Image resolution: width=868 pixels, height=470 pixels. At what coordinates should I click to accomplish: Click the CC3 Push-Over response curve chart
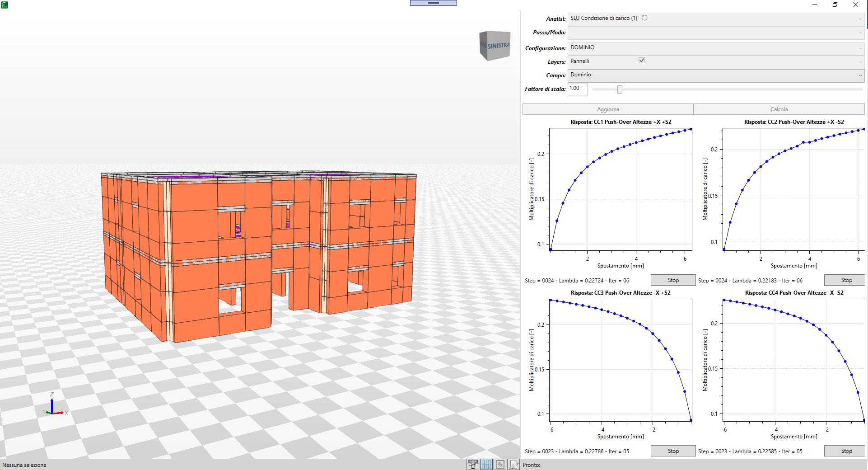(x=621, y=360)
